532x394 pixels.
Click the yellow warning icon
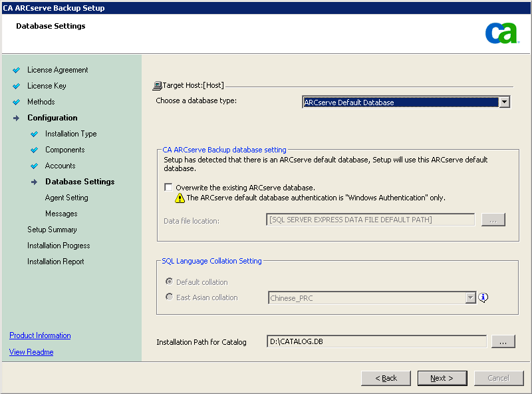180,198
